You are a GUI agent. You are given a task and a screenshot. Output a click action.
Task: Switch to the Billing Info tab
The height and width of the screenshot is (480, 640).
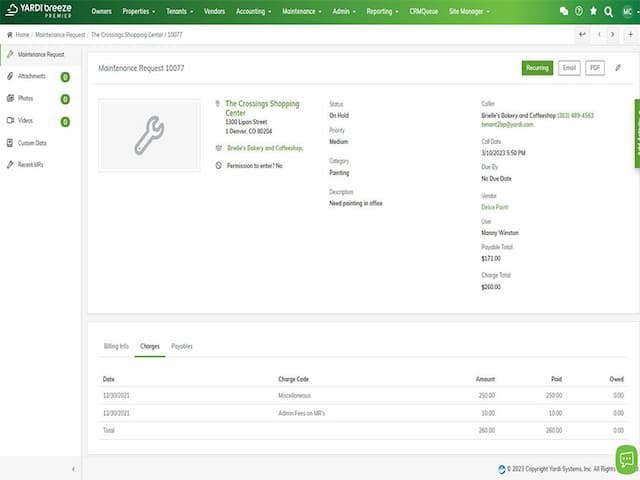[x=116, y=346]
